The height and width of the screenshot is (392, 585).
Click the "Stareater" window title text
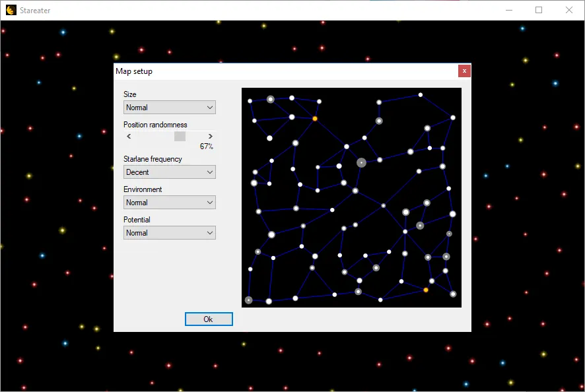click(35, 11)
